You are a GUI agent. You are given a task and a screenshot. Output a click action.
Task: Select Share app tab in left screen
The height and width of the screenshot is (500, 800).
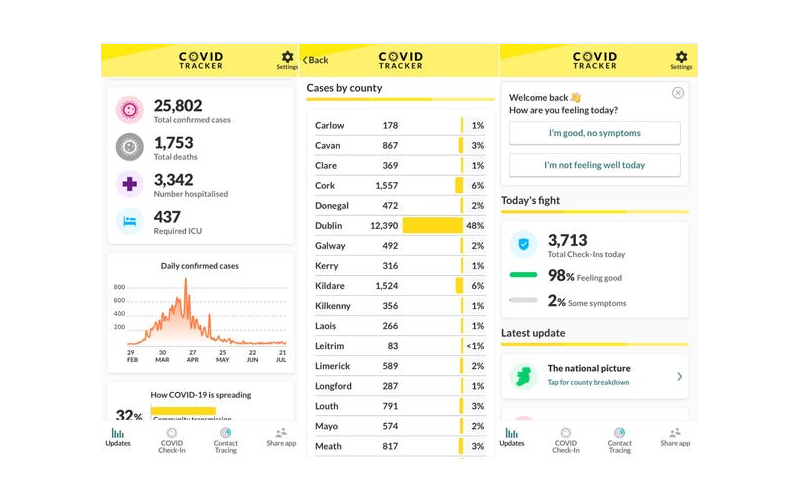point(281,438)
